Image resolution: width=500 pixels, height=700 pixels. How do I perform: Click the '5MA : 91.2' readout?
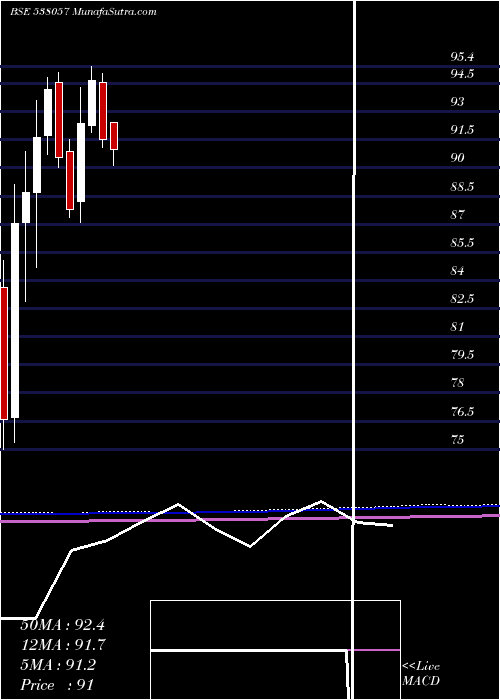point(58,665)
